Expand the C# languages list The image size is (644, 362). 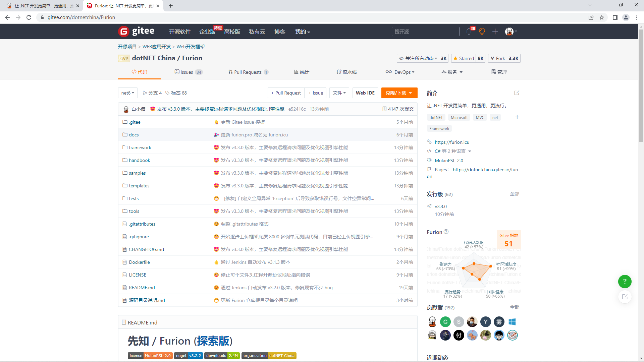[453, 151]
